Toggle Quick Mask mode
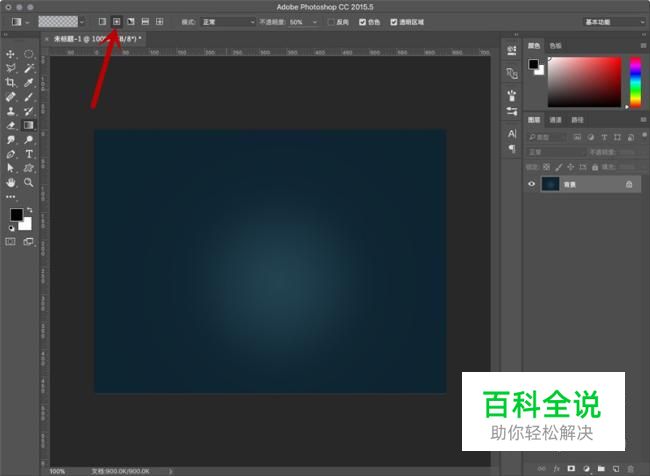 click(x=11, y=241)
